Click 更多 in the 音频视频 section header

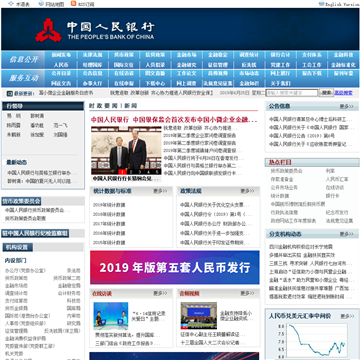(x=248, y=294)
